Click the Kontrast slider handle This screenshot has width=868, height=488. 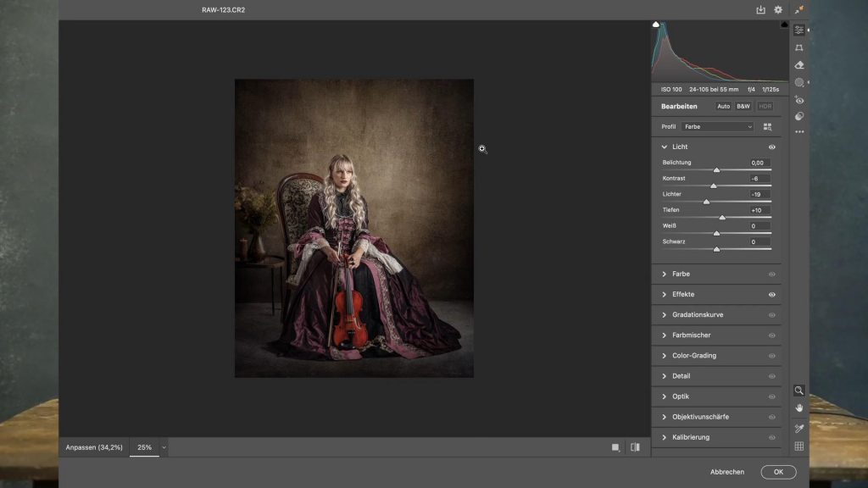(x=713, y=186)
